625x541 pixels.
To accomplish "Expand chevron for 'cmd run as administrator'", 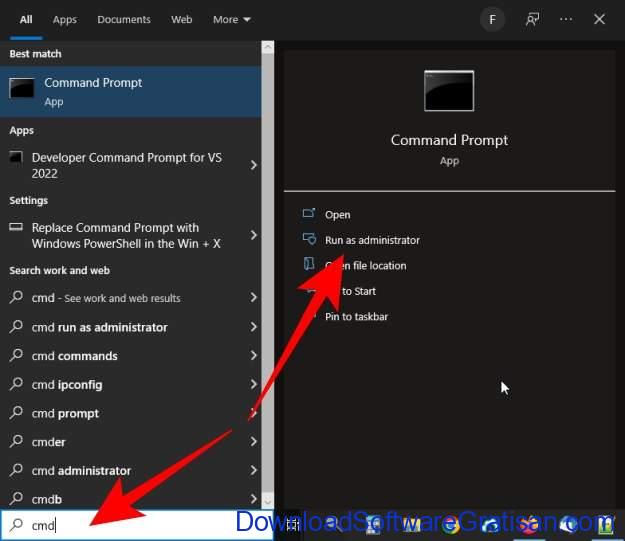I will pos(254,327).
